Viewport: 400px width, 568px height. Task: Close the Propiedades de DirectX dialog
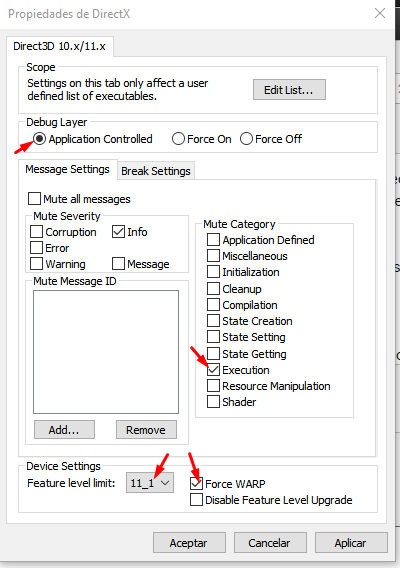[380, 13]
